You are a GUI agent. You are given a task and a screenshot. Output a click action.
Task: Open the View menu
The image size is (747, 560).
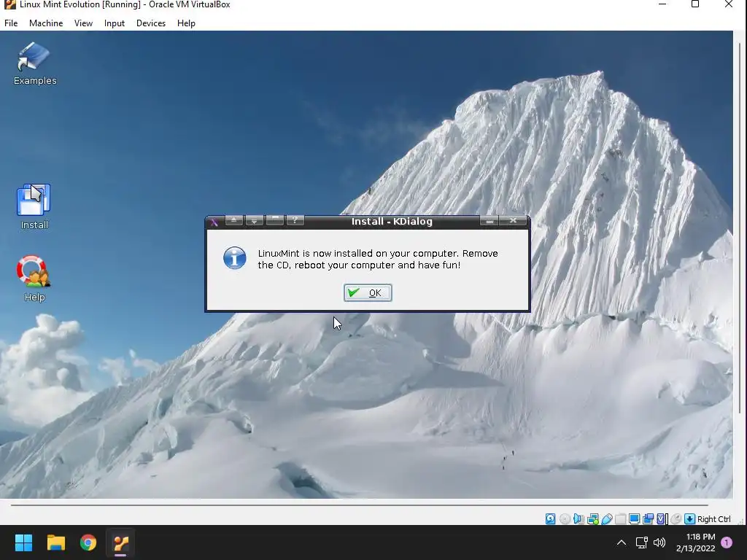point(83,23)
